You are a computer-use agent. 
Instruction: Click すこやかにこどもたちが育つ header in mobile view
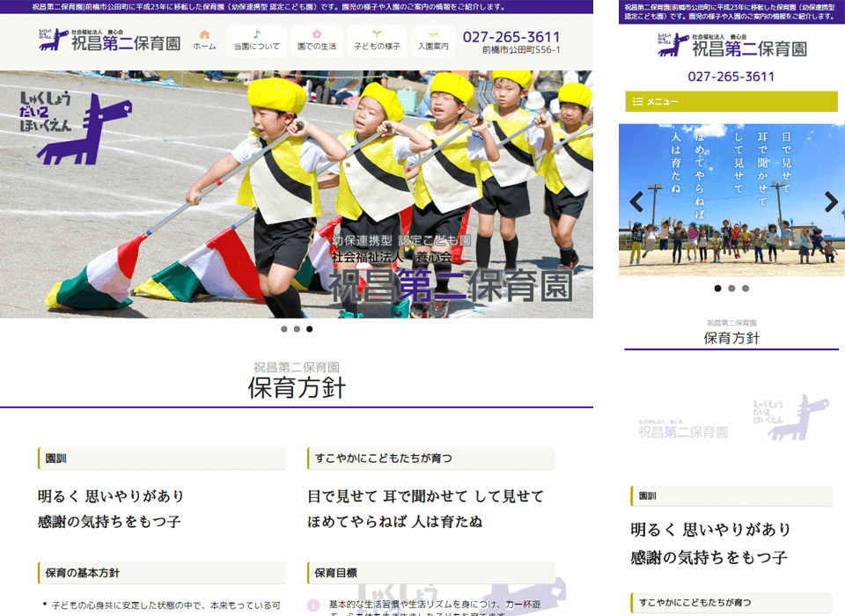pyautogui.click(x=731, y=603)
